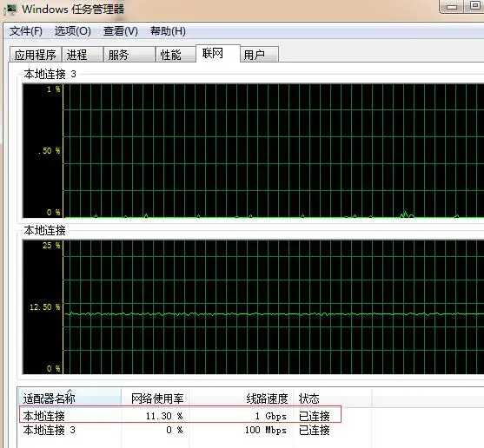Click the 11.30 % usage value

(x=164, y=416)
